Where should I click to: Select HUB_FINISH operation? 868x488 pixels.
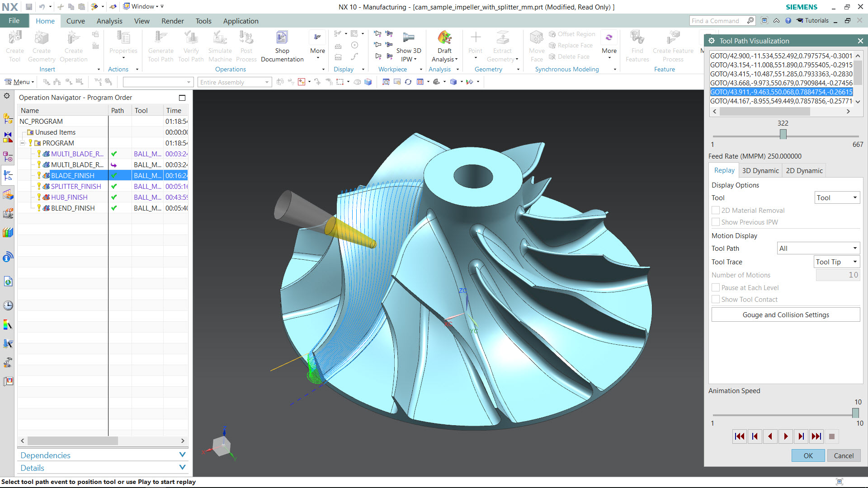click(69, 197)
